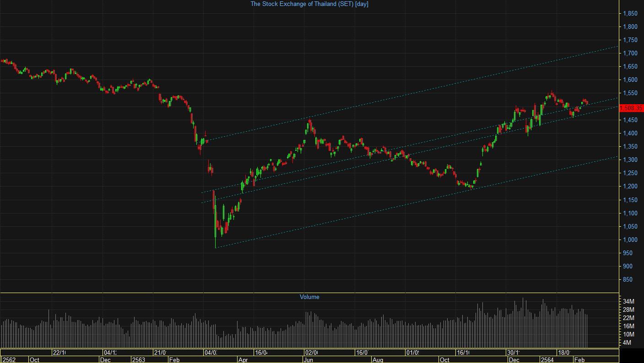Pick the 1,200 price axis value
Image resolution: width=644 pixels, height=363 pixels.
[x=630, y=187]
